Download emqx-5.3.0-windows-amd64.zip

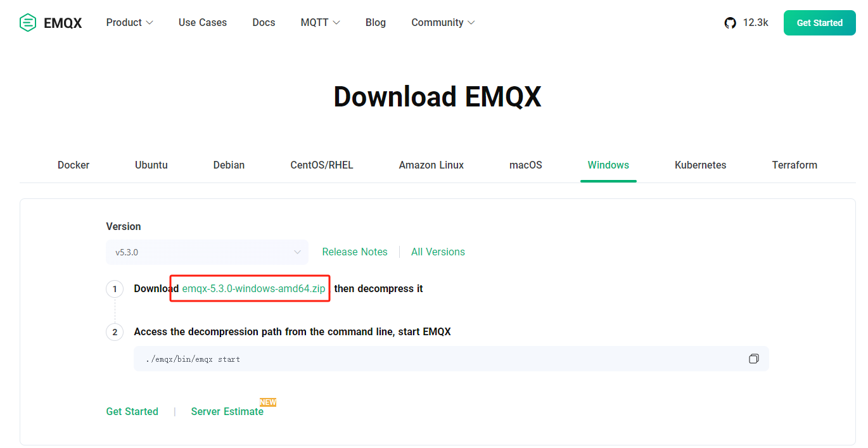(253, 288)
